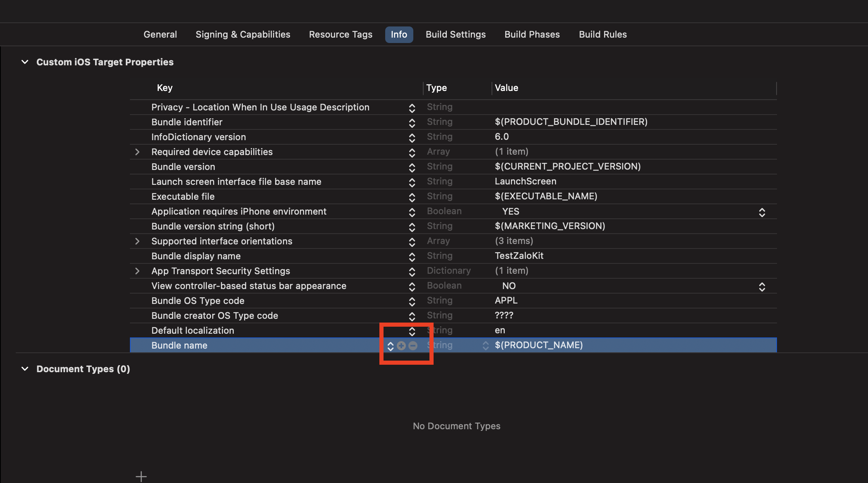Switch to the Build Settings tab
This screenshot has height=483, width=868.
pyautogui.click(x=456, y=34)
